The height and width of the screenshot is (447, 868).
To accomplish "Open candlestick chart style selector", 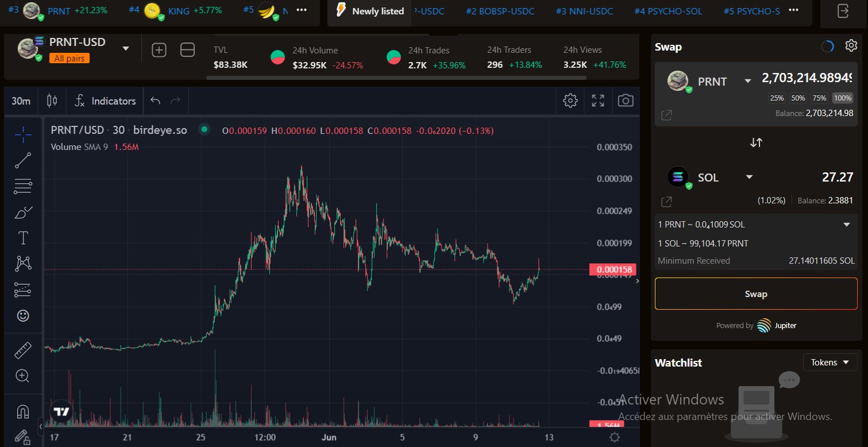I will (52, 101).
